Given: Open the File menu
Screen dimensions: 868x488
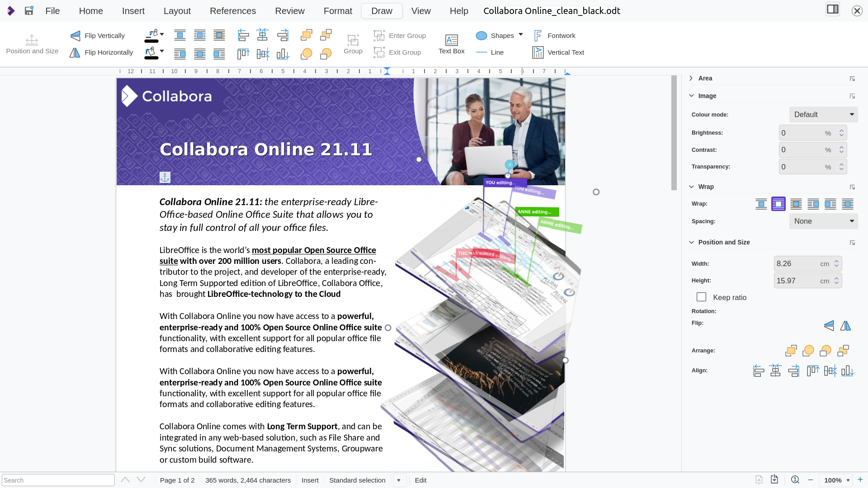Looking at the screenshot, I should pos(52,11).
